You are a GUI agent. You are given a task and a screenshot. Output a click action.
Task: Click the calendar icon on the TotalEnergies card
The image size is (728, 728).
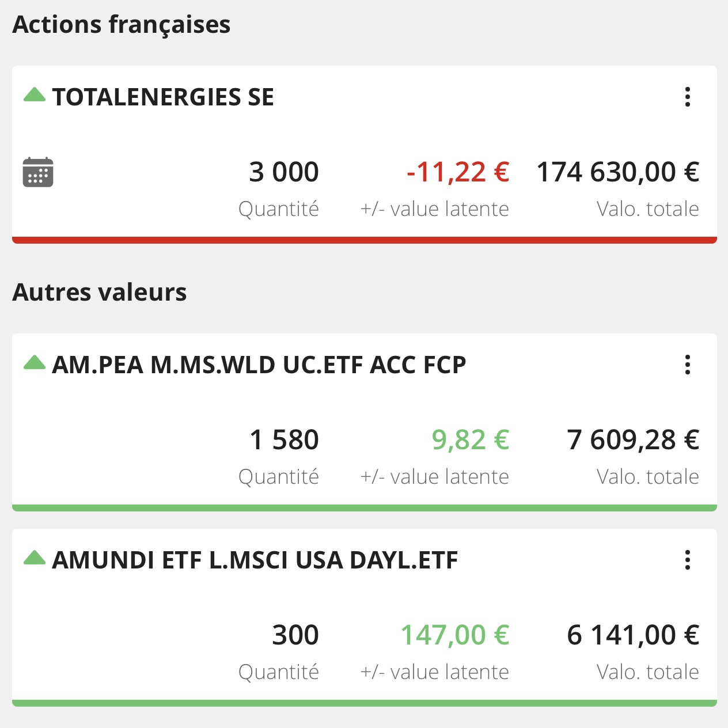[x=38, y=172]
